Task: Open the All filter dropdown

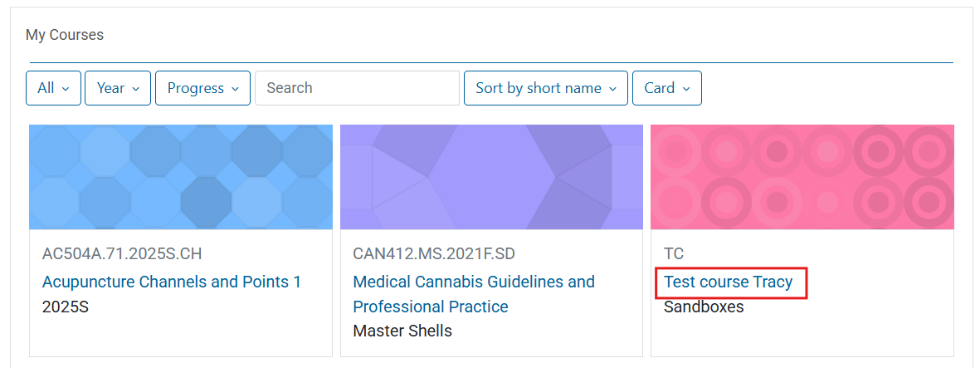Action: click(54, 88)
